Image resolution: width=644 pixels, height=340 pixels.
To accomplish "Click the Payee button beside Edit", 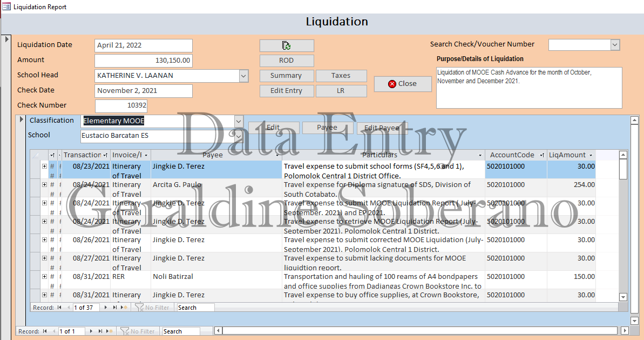I will point(327,128).
